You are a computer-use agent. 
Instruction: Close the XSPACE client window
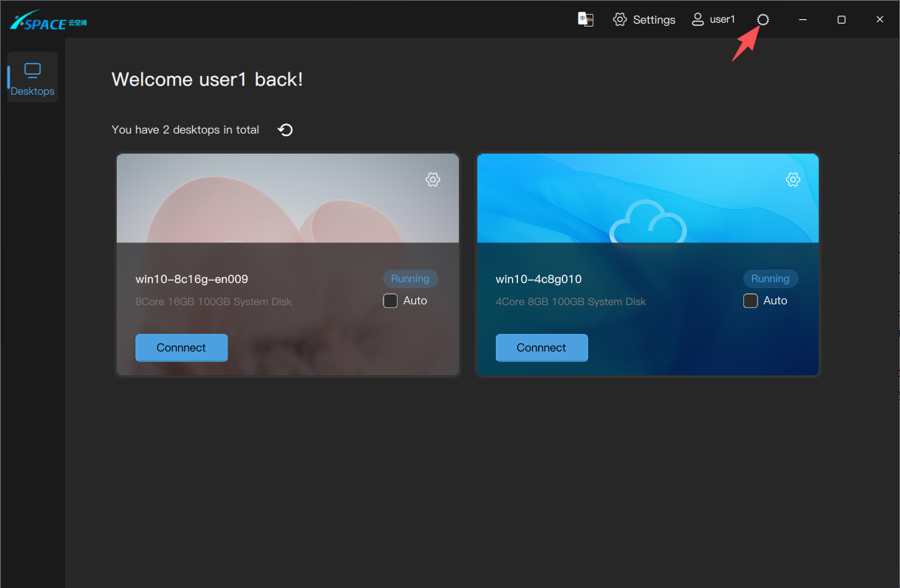click(x=879, y=20)
